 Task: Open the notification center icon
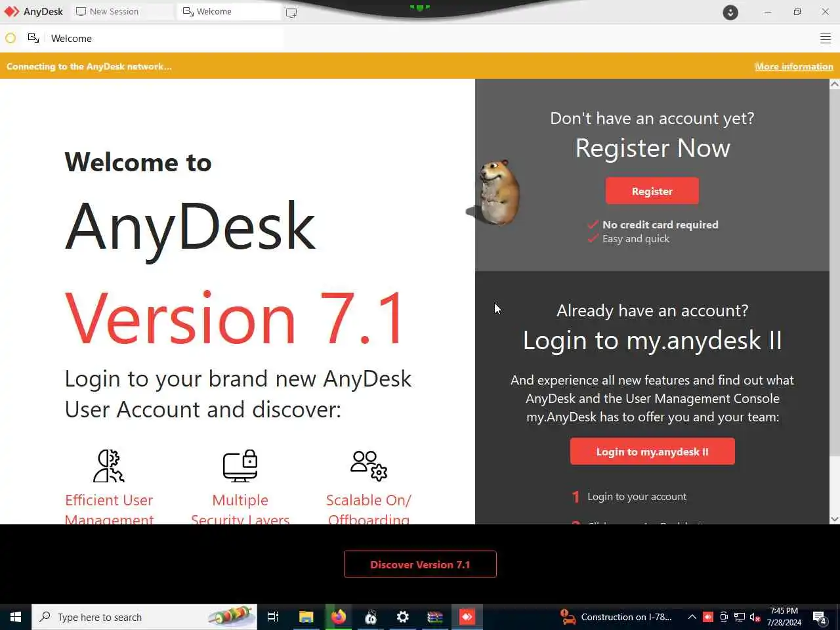[x=820, y=617]
